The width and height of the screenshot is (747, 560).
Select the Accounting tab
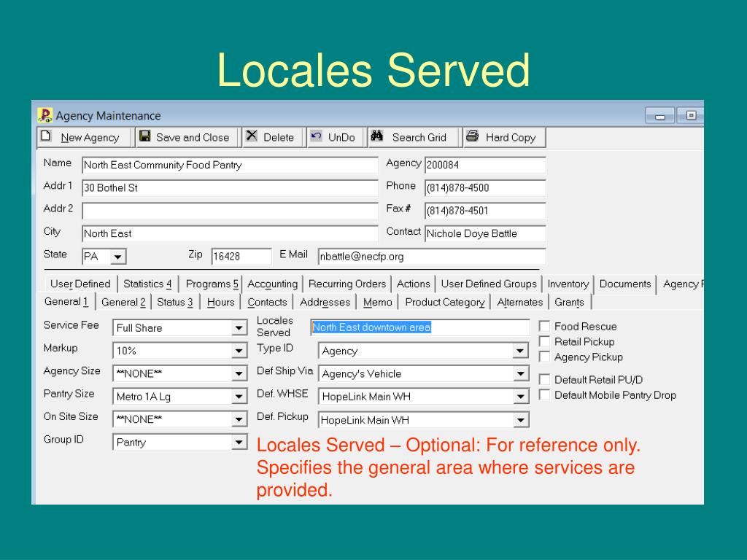(273, 284)
